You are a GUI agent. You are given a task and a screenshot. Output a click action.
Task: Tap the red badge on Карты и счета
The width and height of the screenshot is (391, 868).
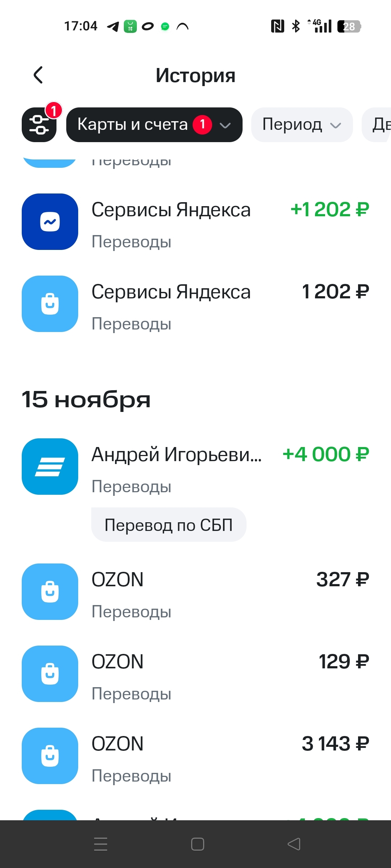(202, 124)
